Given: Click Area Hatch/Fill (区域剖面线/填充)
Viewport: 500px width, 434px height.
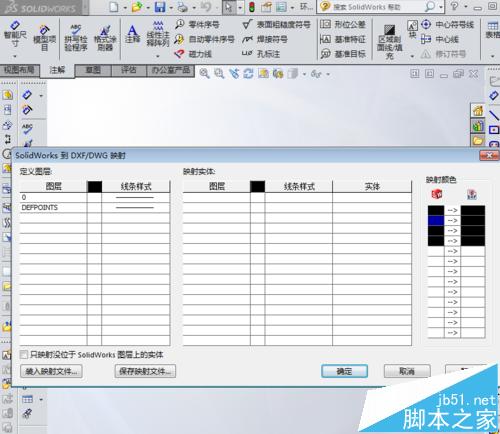Looking at the screenshot, I should tap(389, 42).
